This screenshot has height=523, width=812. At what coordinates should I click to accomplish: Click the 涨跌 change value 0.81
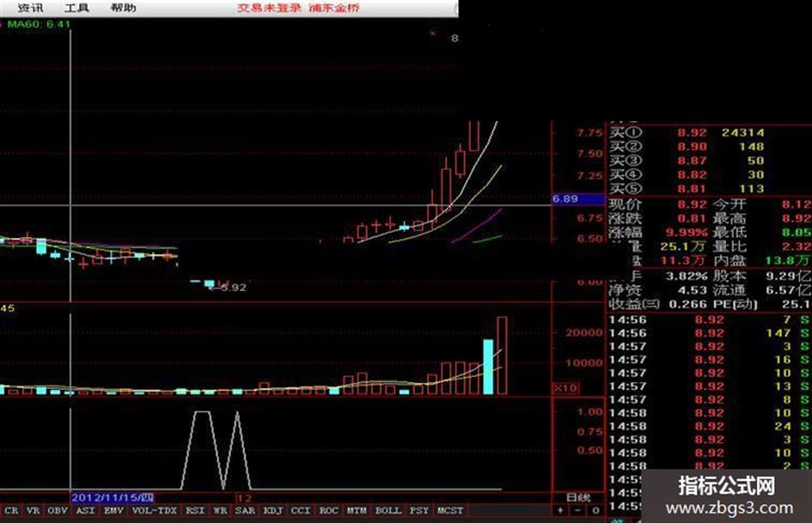693,218
